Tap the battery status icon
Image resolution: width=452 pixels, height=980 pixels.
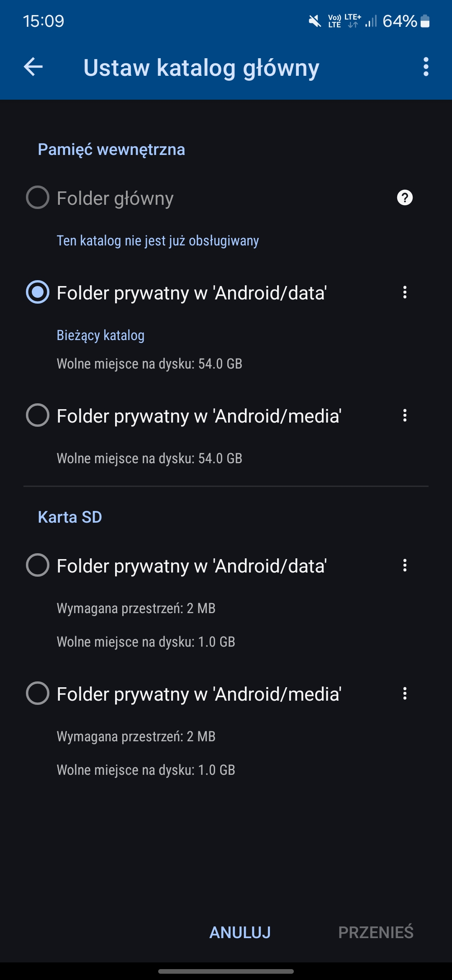click(x=425, y=21)
